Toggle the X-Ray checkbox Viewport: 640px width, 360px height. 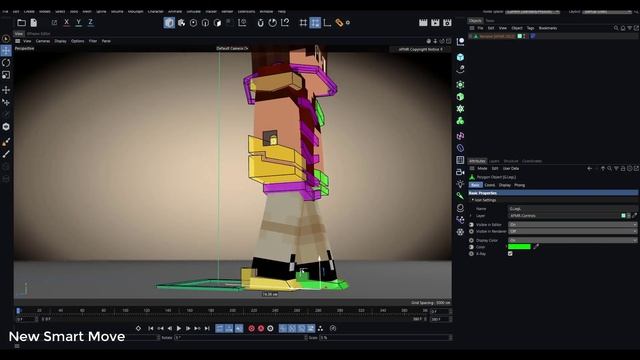coord(510,254)
